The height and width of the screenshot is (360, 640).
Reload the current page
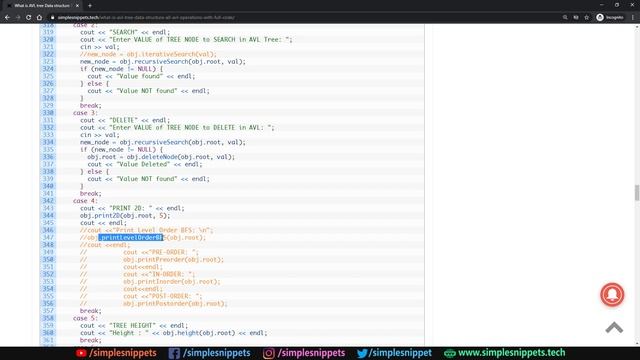(29, 18)
